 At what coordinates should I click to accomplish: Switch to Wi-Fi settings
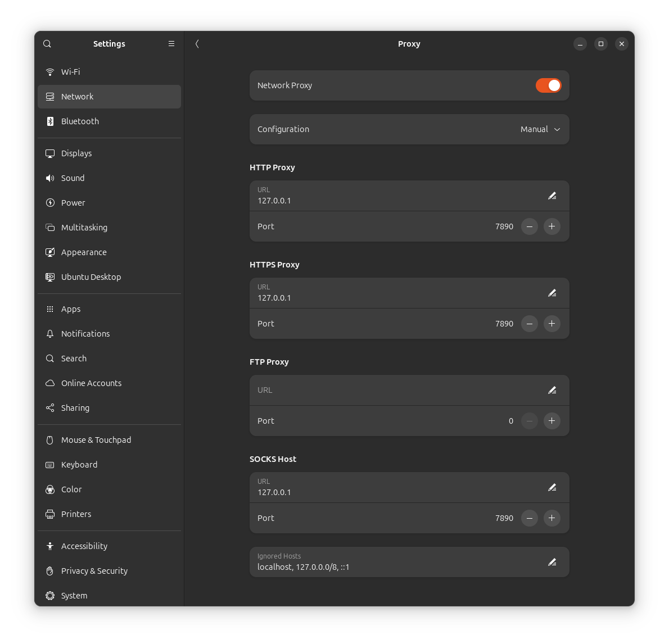(x=71, y=72)
